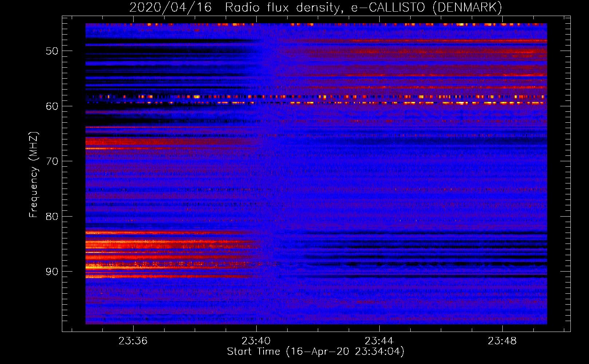The image size is (589, 364).
Task: Click the '23:40' time tick label
Action: [256, 341]
